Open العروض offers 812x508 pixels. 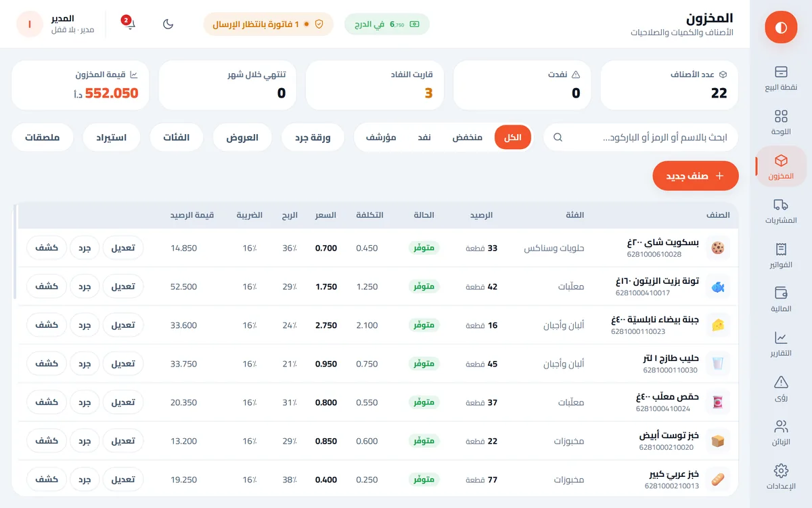tap(242, 137)
